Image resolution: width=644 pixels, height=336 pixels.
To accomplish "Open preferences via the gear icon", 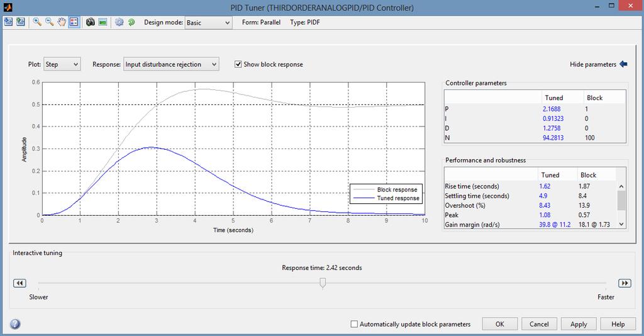I will pyautogui.click(x=119, y=22).
